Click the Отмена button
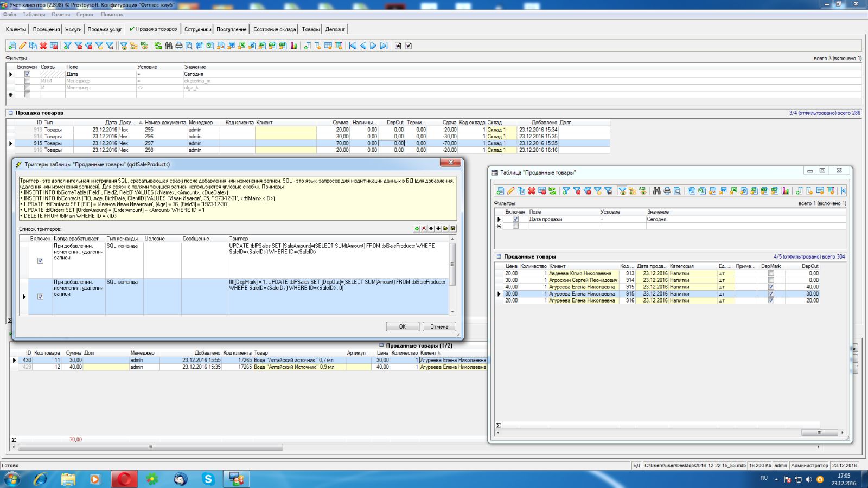The height and width of the screenshot is (488, 868). pos(439,326)
